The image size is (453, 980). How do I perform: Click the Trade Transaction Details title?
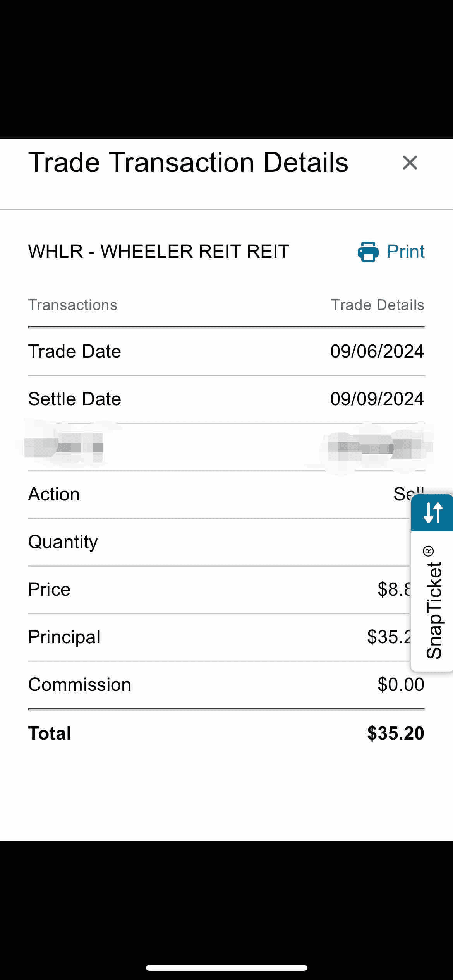point(188,163)
